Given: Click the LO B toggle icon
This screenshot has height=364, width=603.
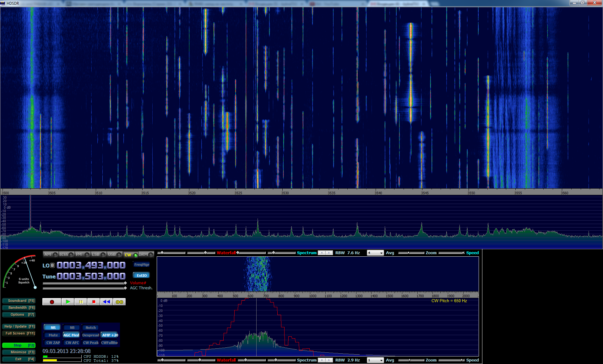Looking at the screenshot, I should point(53,265).
